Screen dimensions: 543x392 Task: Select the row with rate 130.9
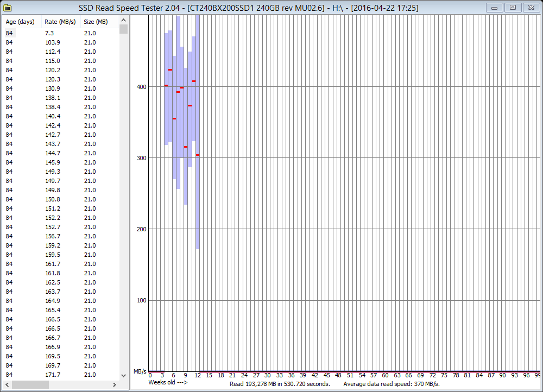tap(61, 88)
